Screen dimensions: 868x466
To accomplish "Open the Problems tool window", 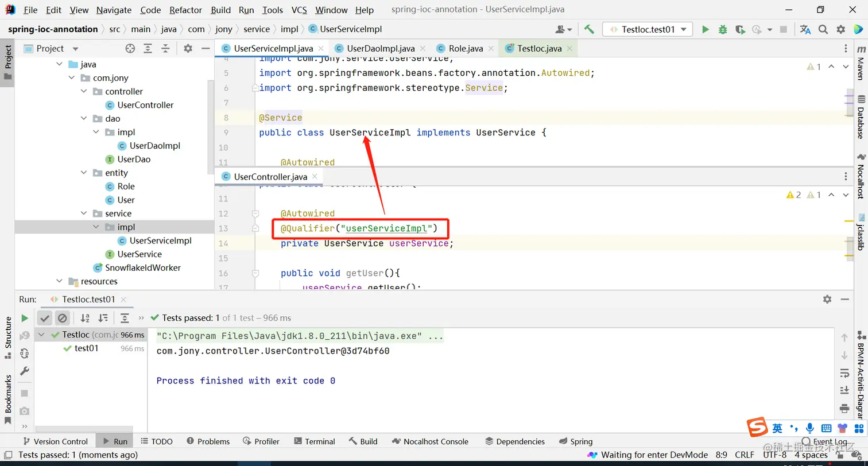I will pos(207,441).
